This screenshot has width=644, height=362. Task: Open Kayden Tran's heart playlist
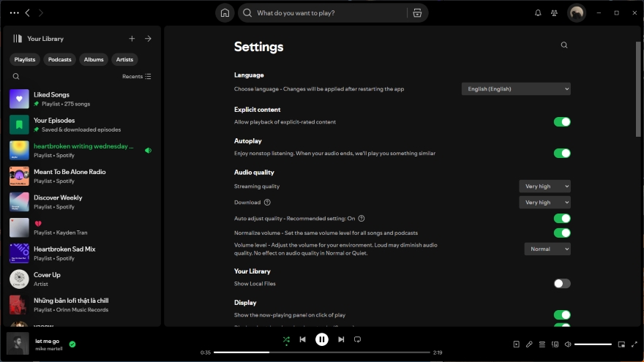(x=81, y=227)
